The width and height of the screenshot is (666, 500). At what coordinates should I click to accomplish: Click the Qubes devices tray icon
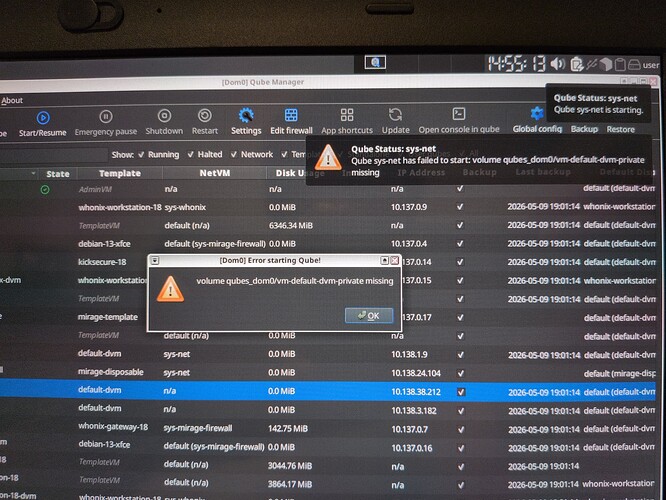592,64
